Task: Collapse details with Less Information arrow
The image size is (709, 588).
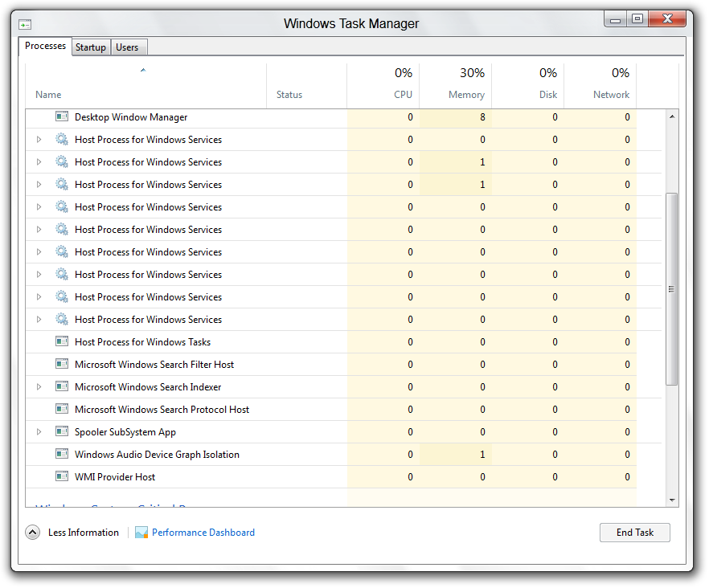Action: tap(33, 533)
